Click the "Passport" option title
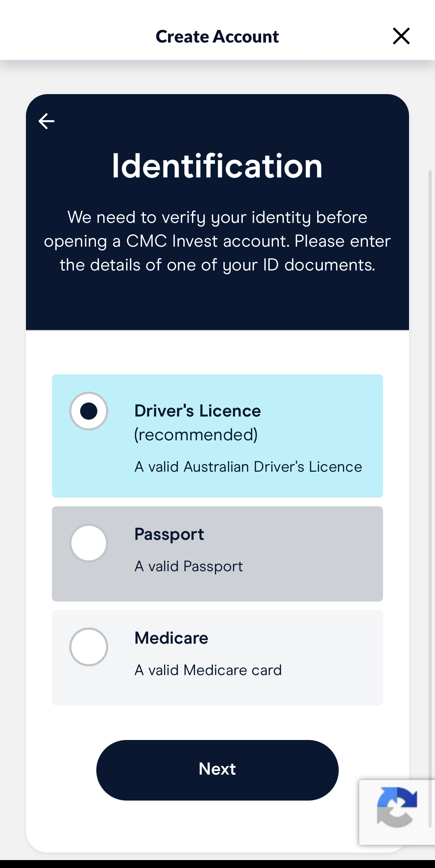The height and width of the screenshot is (868, 435). (x=169, y=534)
